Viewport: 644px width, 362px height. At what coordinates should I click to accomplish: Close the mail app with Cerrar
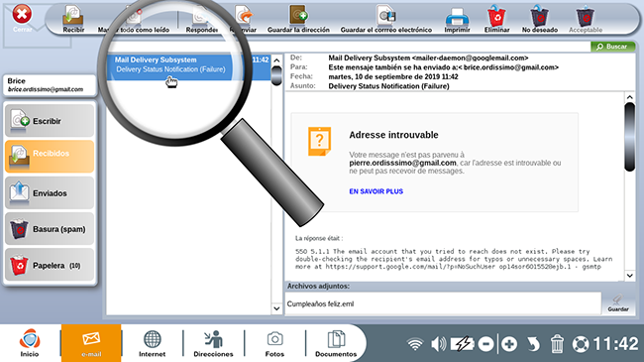coord(22,18)
